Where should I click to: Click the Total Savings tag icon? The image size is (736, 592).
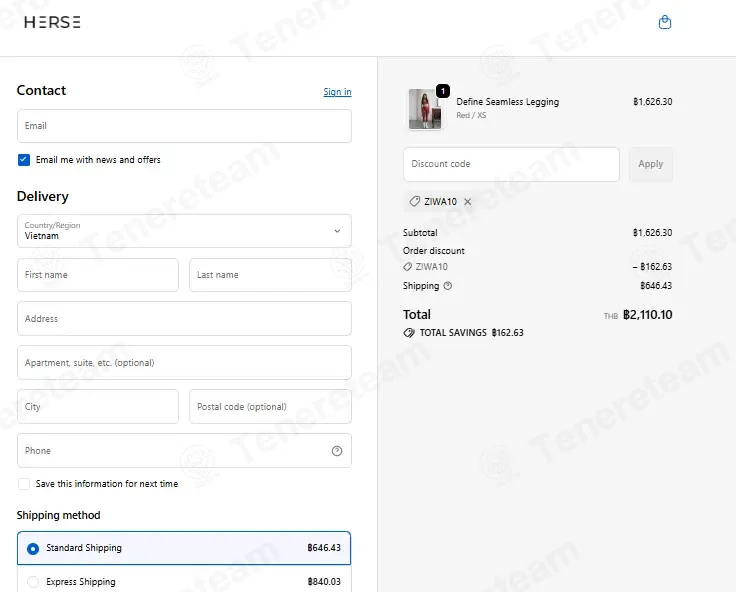pos(409,333)
